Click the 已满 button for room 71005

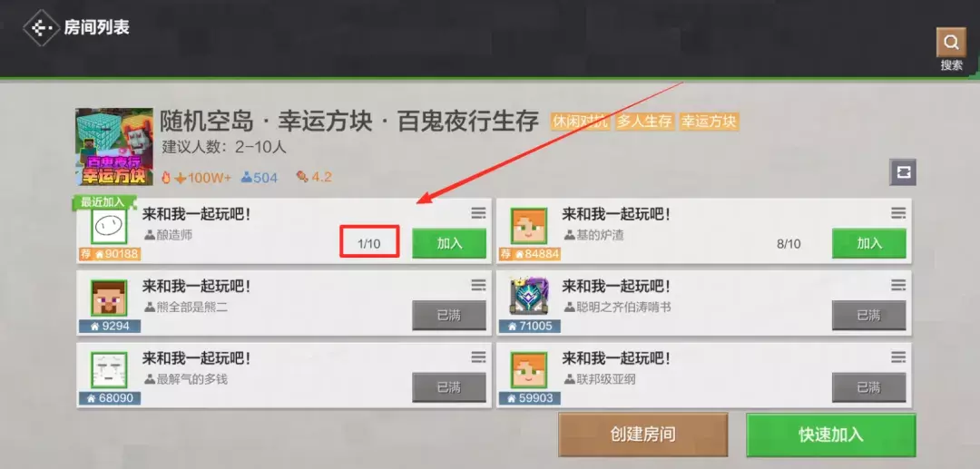point(868,316)
